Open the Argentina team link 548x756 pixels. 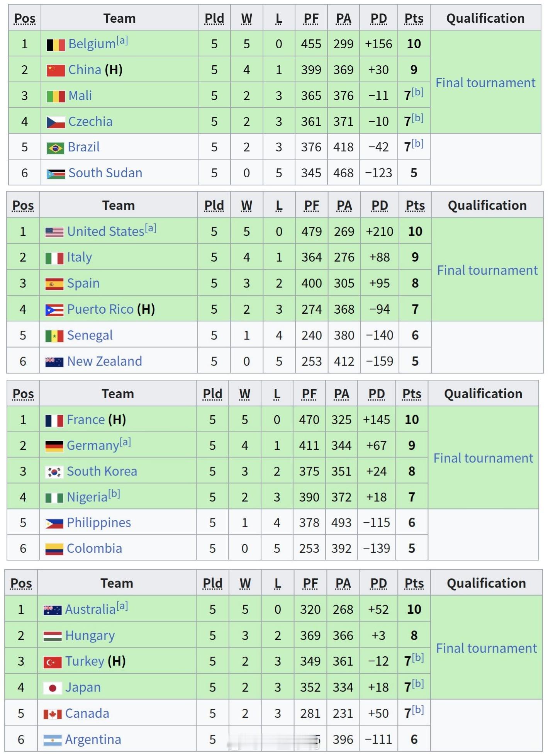coord(93,740)
